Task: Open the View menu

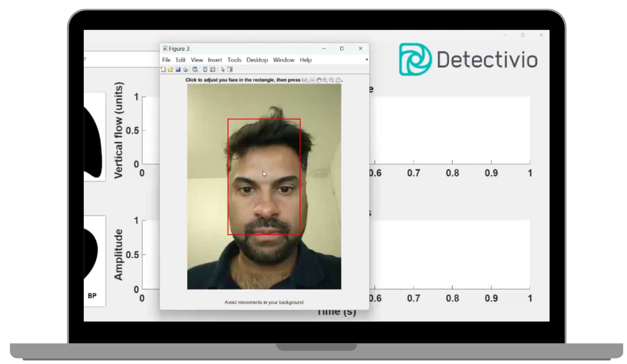Action: click(197, 60)
